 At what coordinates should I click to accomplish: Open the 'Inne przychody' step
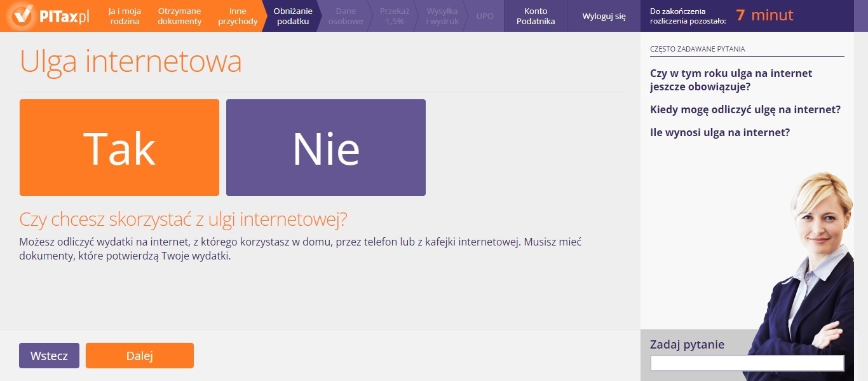point(238,16)
